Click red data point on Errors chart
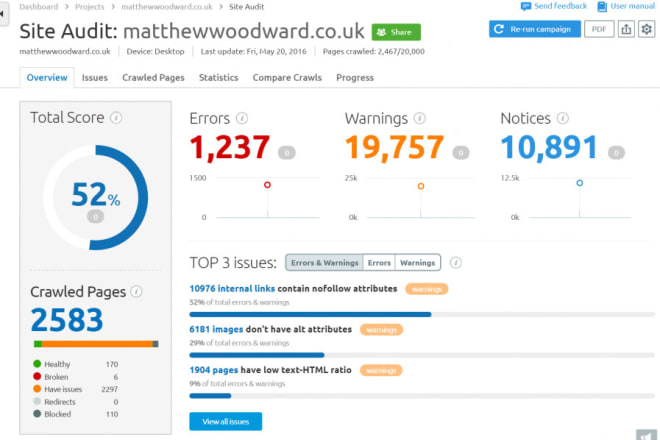660x440 pixels. [267, 185]
